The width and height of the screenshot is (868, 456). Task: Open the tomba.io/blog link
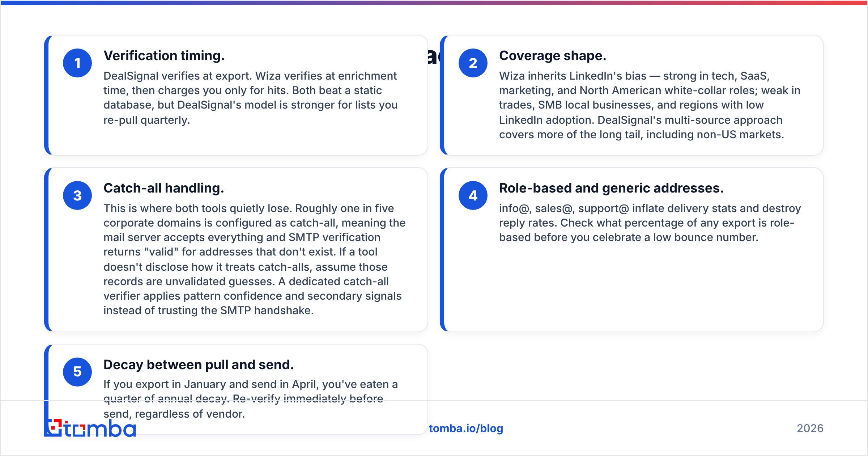click(466, 428)
